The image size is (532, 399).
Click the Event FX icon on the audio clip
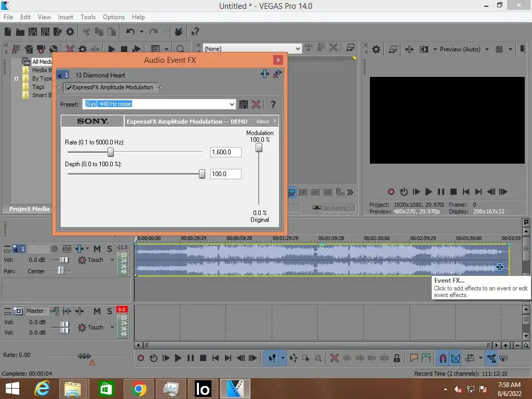coord(499,267)
